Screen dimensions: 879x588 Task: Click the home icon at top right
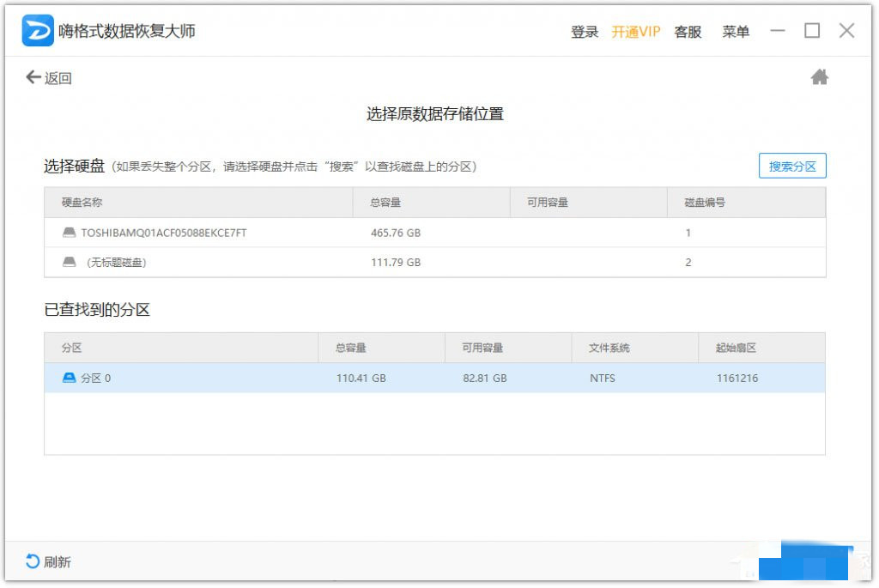point(819,78)
